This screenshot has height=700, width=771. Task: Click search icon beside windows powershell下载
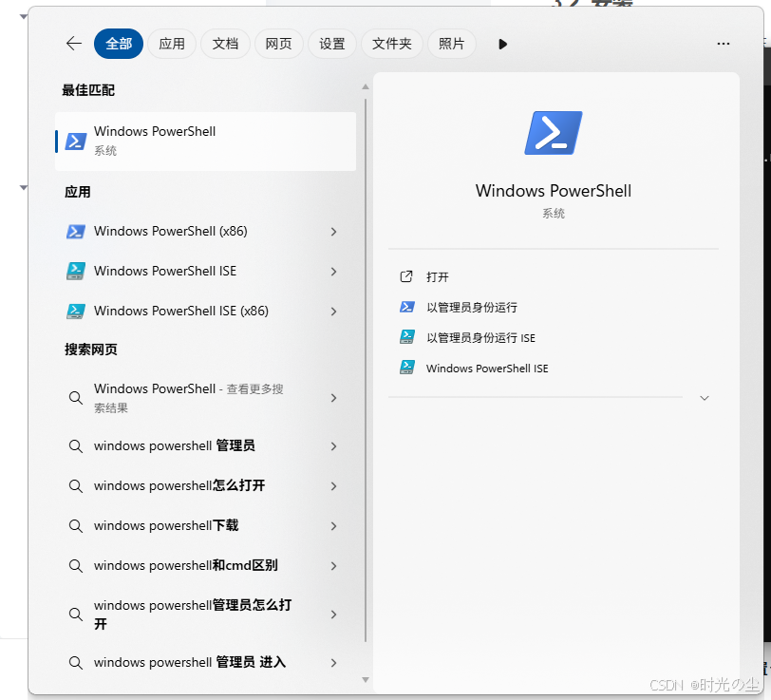tap(76, 526)
